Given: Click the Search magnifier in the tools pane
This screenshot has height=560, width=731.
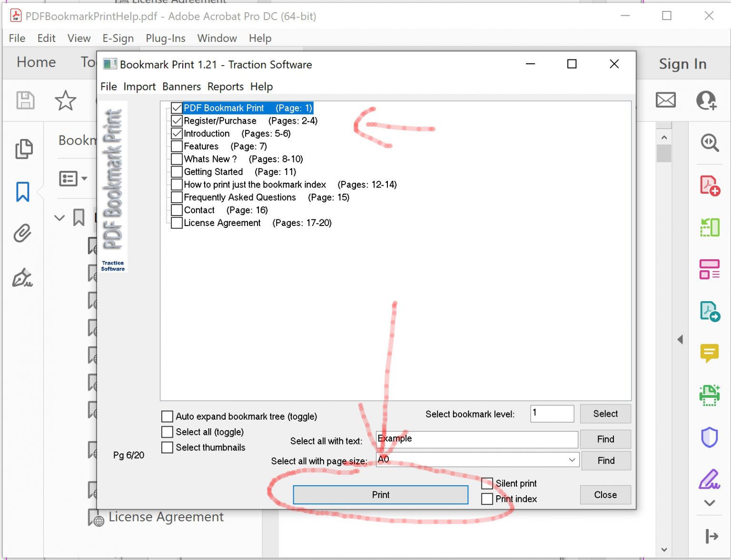Looking at the screenshot, I should tap(710, 143).
